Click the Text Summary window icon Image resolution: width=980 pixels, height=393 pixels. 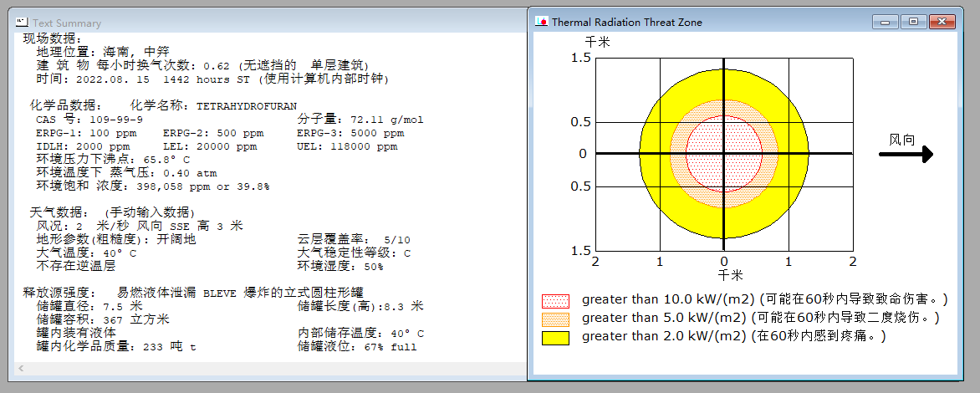pyautogui.click(x=23, y=22)
